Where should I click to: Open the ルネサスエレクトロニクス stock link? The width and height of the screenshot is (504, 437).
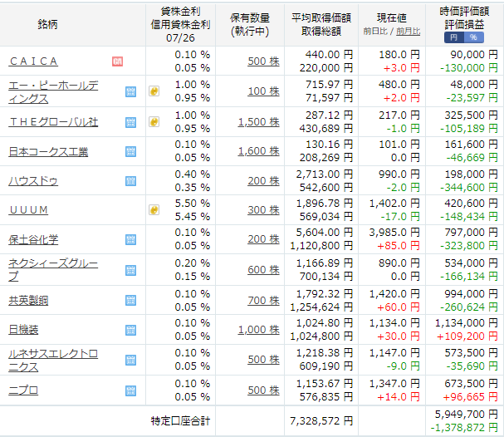pos(53,360)
